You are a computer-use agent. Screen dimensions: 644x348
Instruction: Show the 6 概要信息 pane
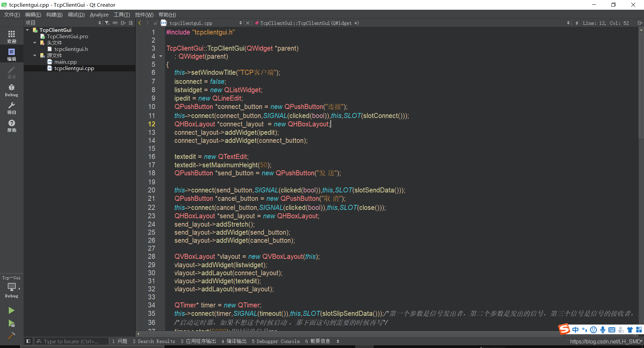318,341
